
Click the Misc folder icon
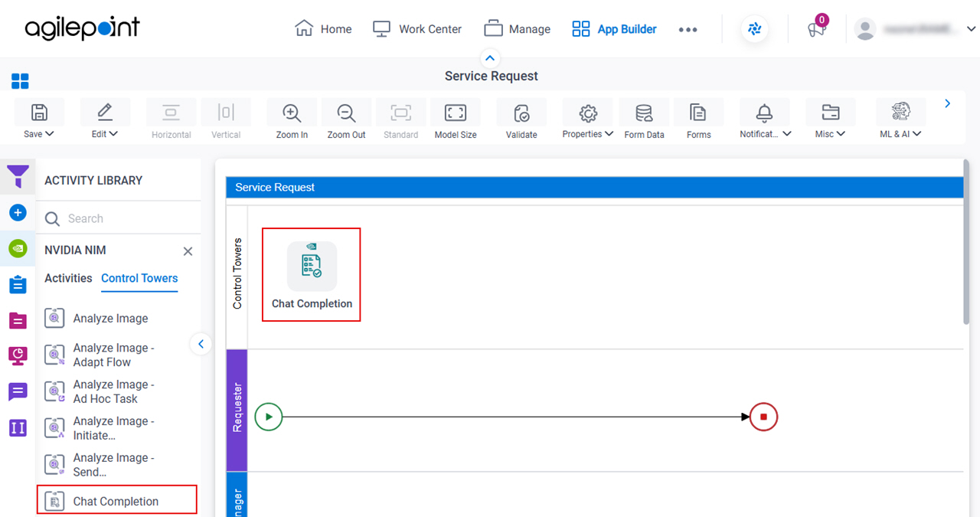coord(830,113)
